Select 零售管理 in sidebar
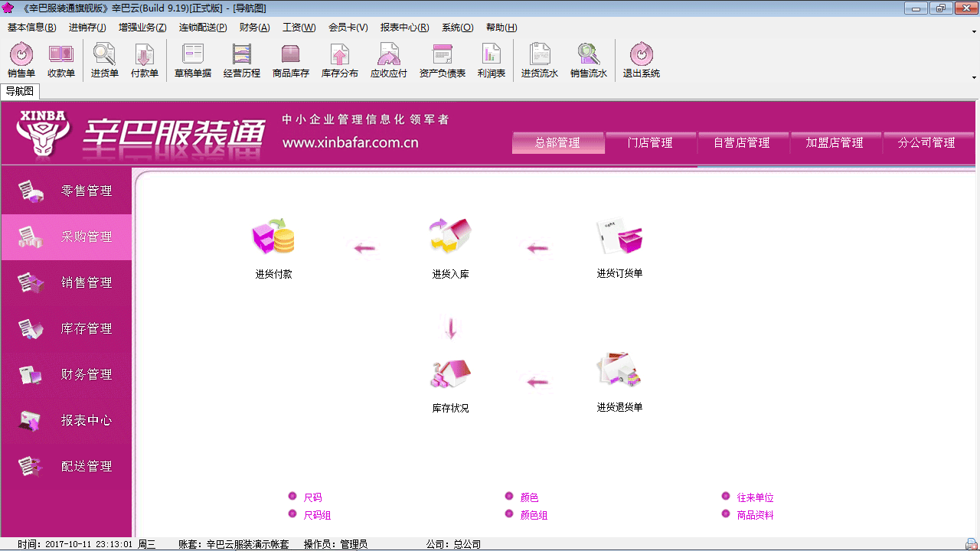Screen dimensions: 980x551 [67, 191]
